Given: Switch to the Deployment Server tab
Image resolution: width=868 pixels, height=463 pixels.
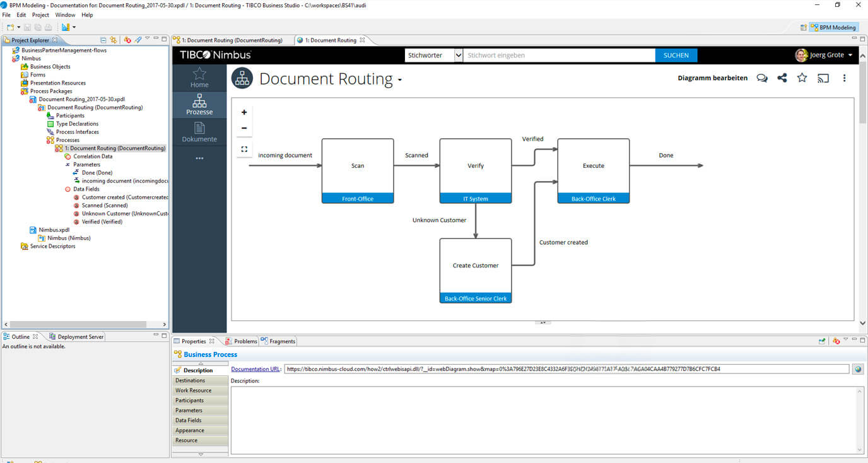Looking at the screenshot, I should pos(76,337).
